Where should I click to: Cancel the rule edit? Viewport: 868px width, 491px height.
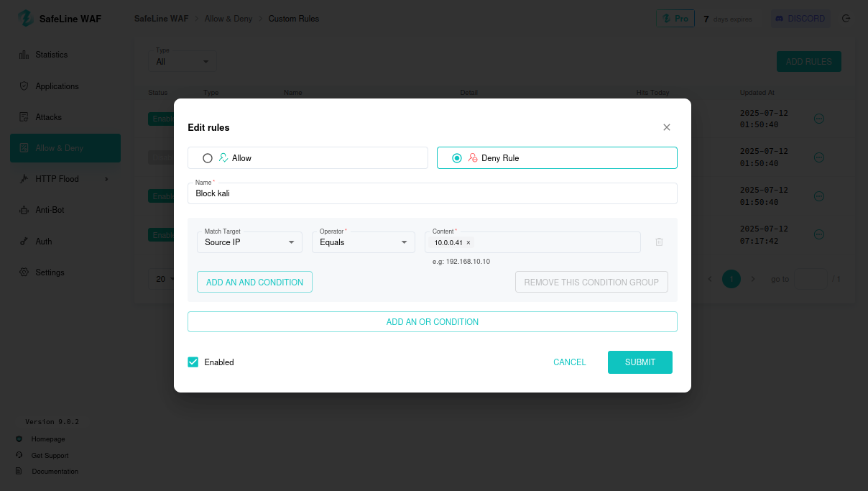570,362
